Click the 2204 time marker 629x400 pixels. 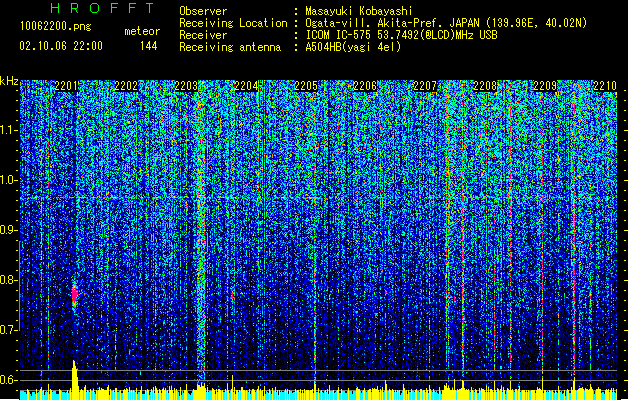pyautogui.click(x=246, y=86)
